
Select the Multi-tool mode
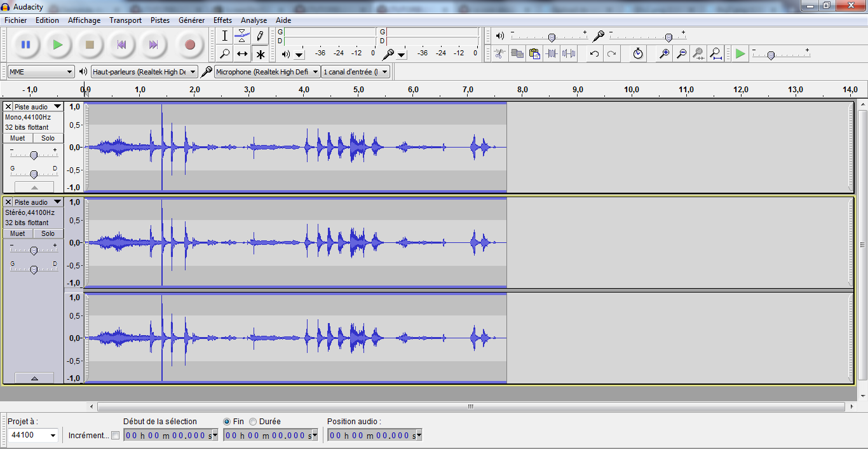pyautogui.click(x=260, y=54)
